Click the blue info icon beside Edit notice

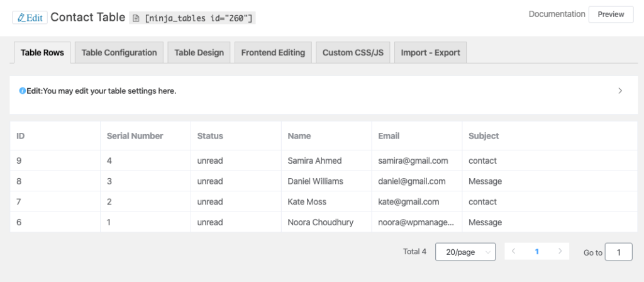[x=23, y=91]
